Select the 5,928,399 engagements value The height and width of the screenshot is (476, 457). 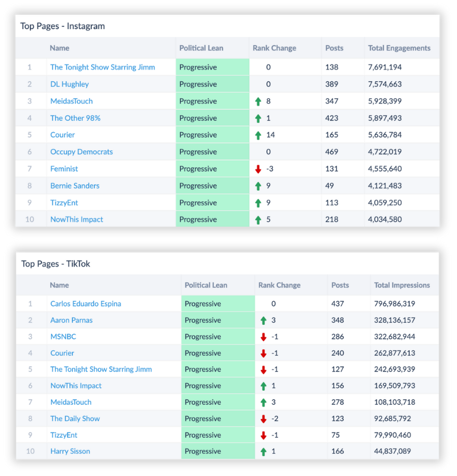pyautogui.click(x=385, y=101)
